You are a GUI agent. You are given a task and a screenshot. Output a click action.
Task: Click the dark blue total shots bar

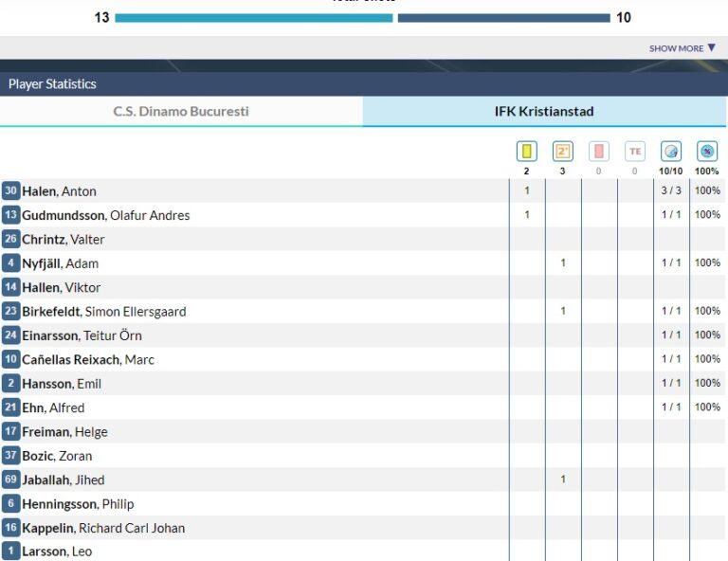pos(503,18)
